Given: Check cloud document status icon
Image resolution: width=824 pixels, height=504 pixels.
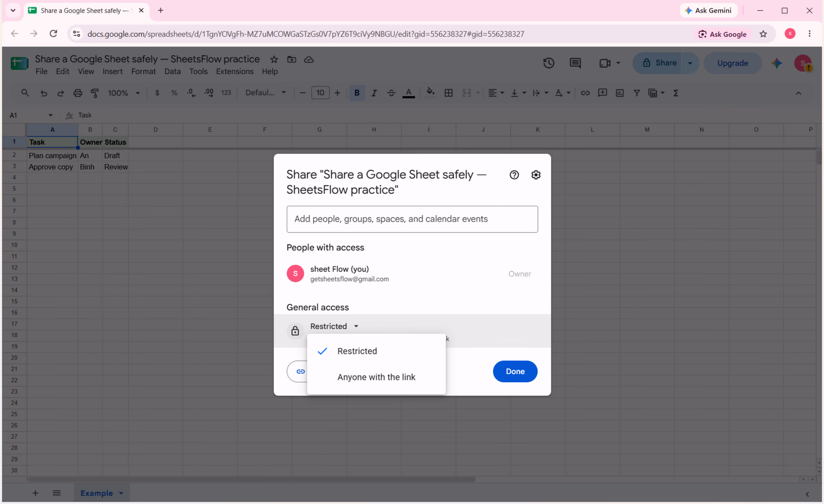Looking at the screenshot, I should point(309,60).
